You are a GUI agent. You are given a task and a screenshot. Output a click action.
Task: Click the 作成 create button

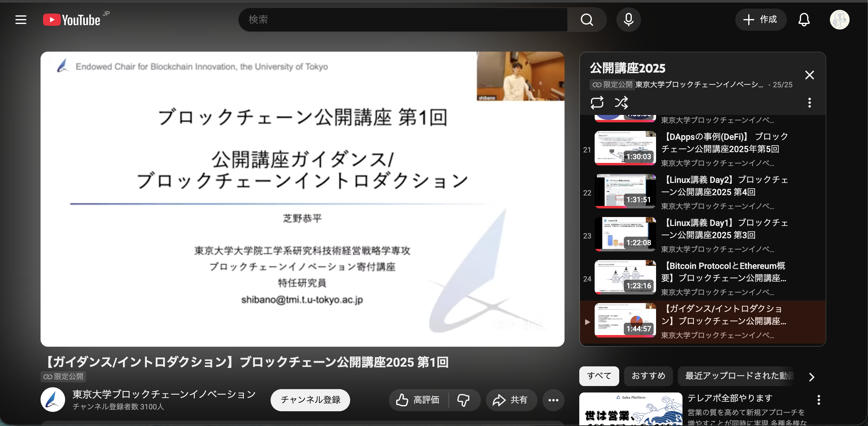click(761, 20)
